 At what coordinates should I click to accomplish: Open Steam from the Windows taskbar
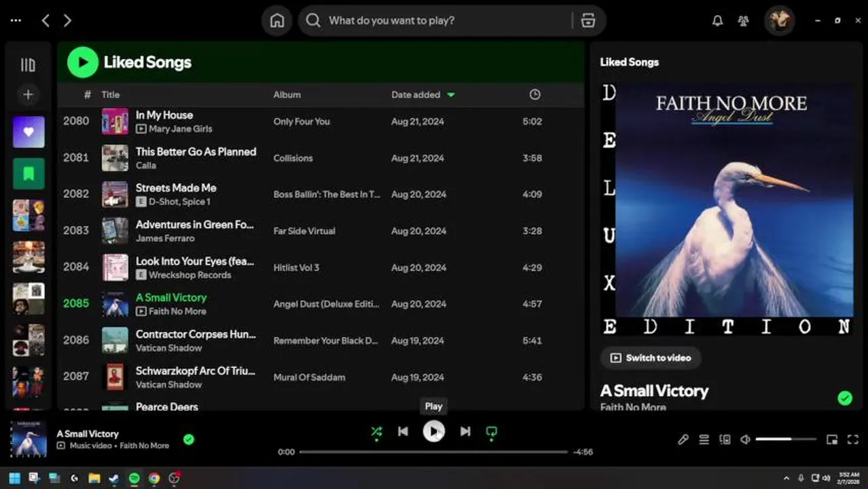click(x=113, y=478)
